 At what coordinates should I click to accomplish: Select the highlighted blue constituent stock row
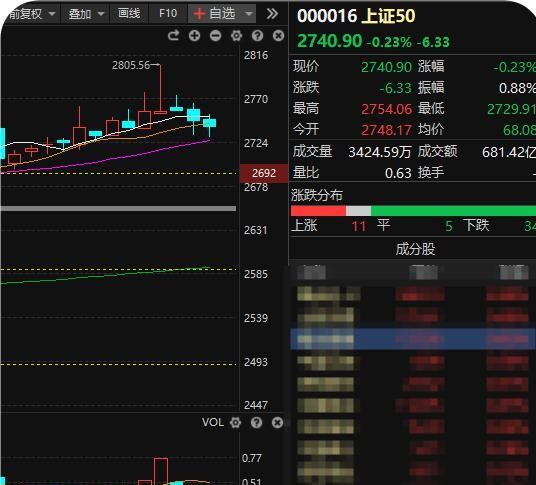413,339
